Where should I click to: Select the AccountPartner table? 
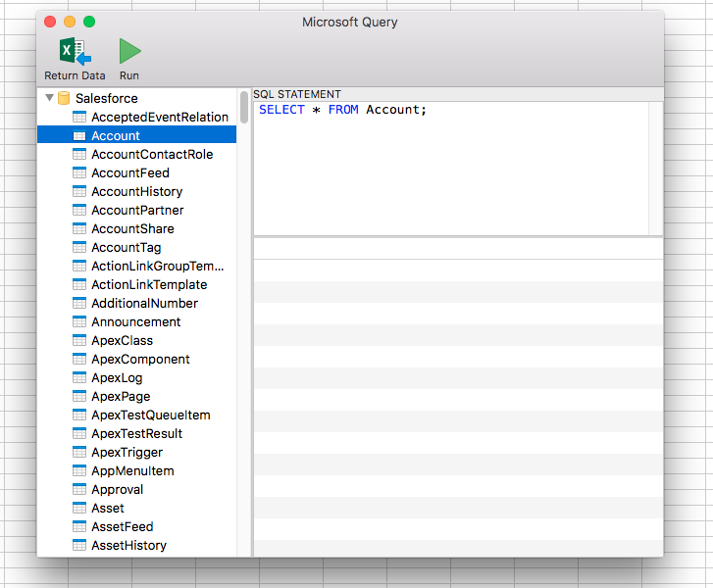coord(137,211)
